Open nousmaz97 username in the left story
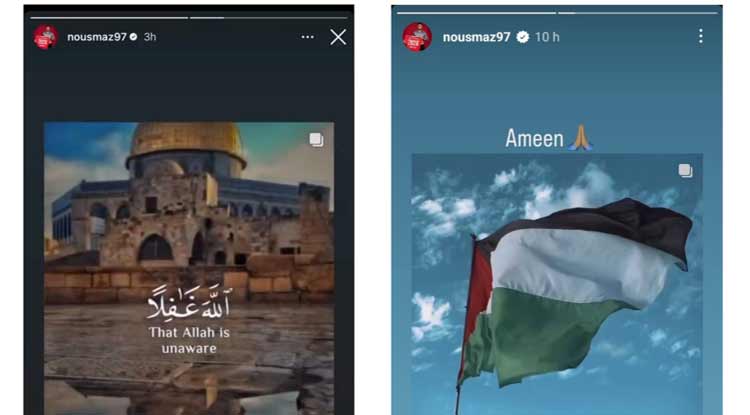 tap(97, 37)
